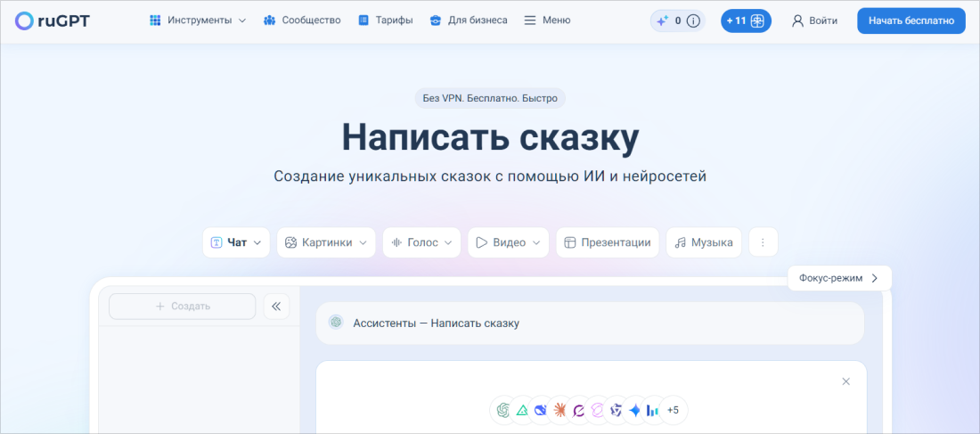This screenshot has width=980, height=434.
Task: Select the blue Gemini sparkle icon
Action: tap(634, 410)
